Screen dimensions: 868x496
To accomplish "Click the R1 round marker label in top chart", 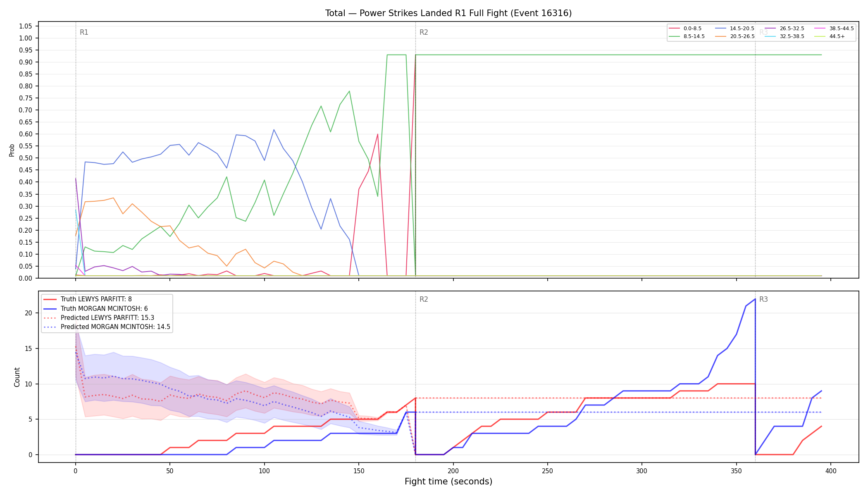I will [84, 32].
